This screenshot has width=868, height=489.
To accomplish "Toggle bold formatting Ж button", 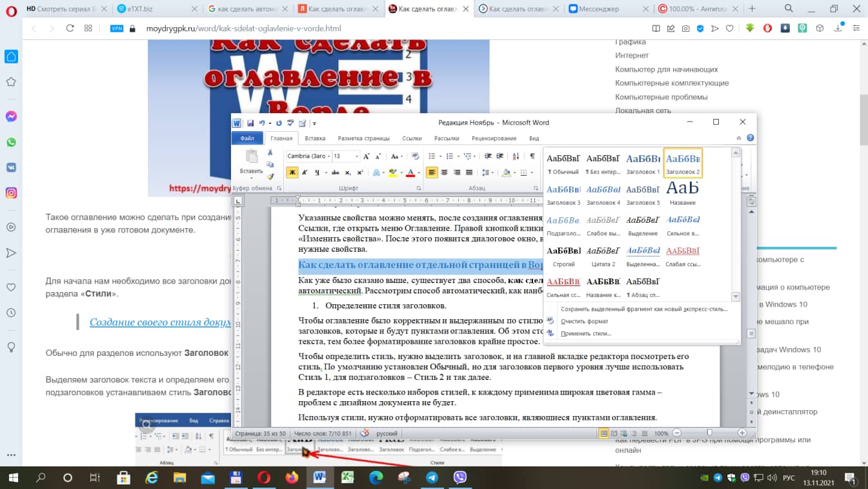I will (x=292, y=172).
